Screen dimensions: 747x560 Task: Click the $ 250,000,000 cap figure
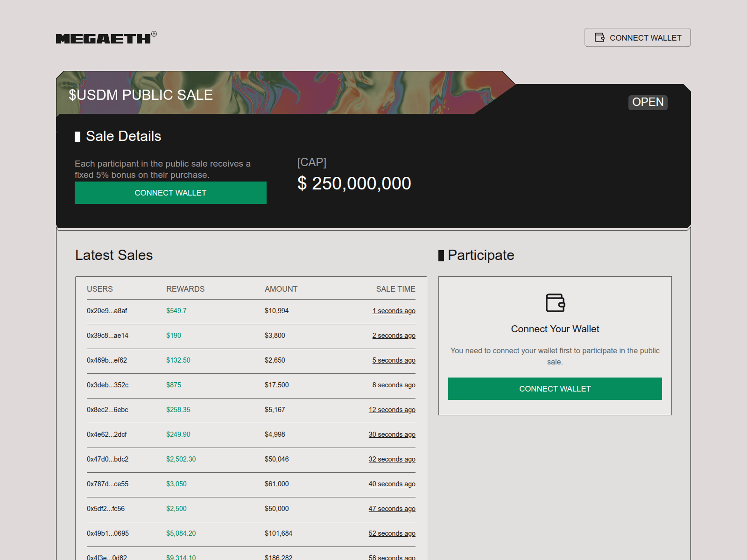click(x=354, y=183)
